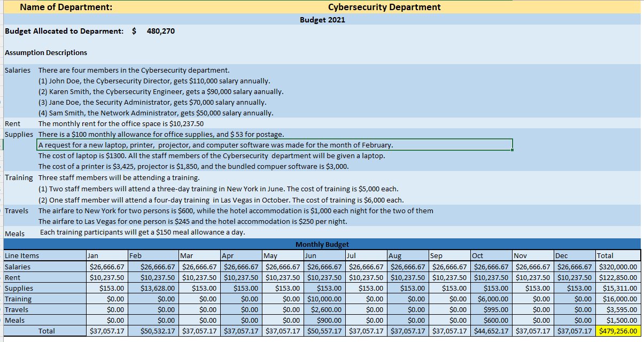
Task: Click the fill handle on the selected cell
Action: 512,149
